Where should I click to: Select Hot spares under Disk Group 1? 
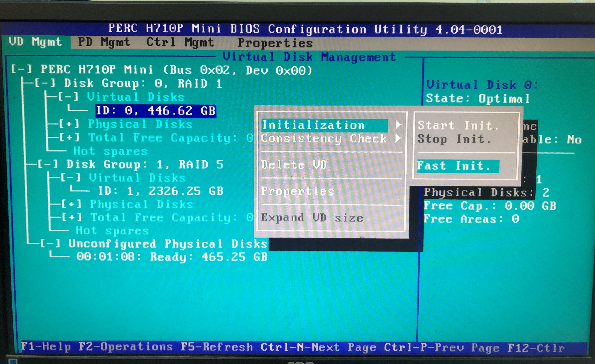[x=112, y=231]
